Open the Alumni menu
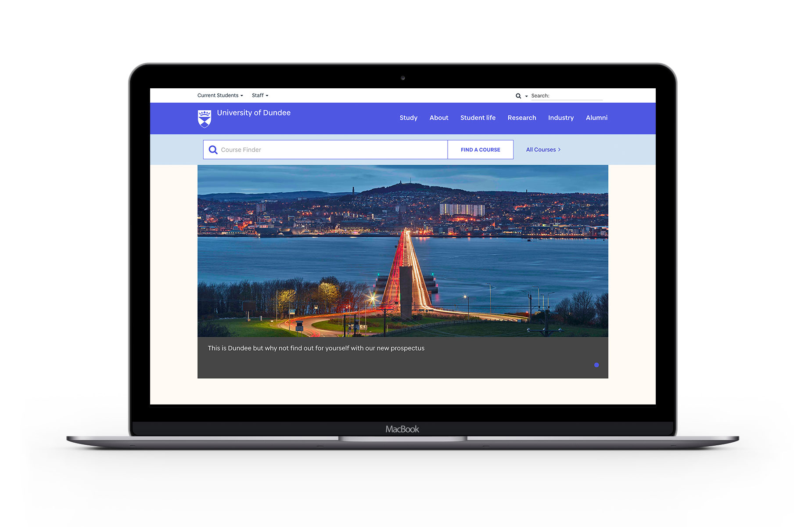 point(596,118)
